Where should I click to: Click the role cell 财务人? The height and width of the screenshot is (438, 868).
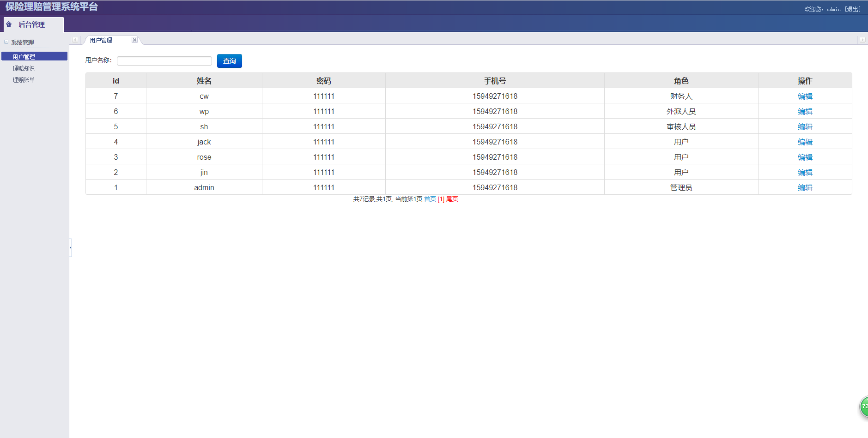click(x=681, y=96)
